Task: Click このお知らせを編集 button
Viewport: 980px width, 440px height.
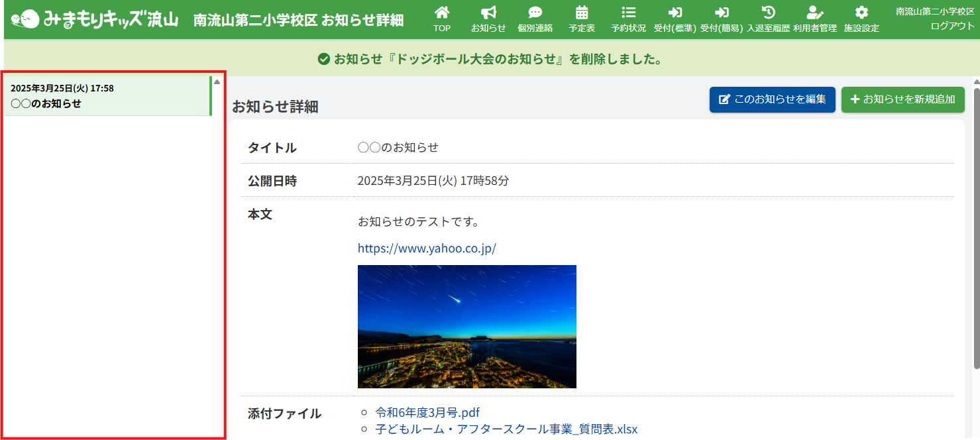Action: pos(772,99)
